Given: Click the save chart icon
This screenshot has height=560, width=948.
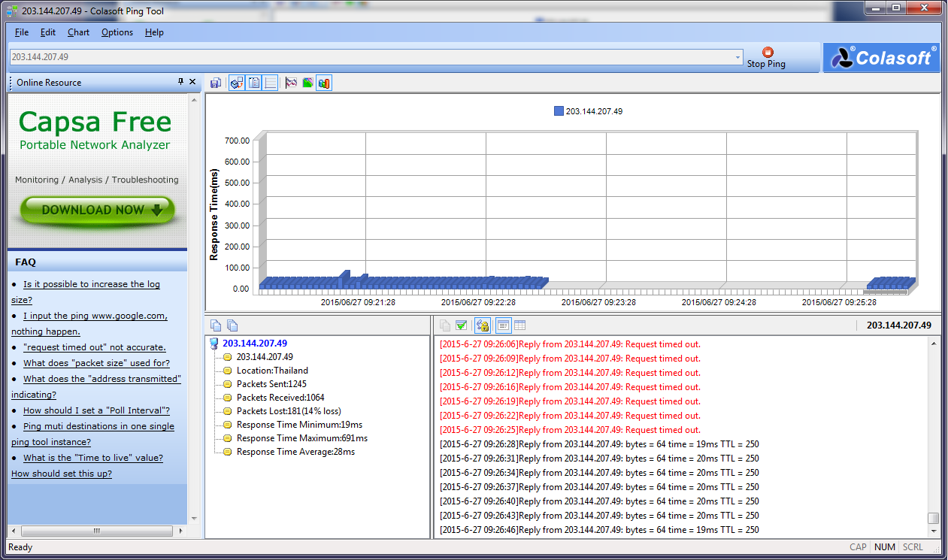Looking at the screenshot, I should 216,83.
